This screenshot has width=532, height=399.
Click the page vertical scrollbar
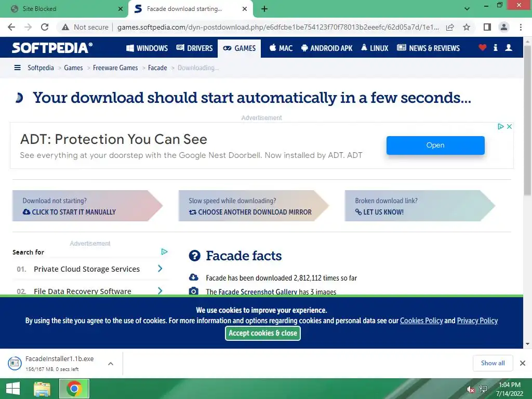527,121
